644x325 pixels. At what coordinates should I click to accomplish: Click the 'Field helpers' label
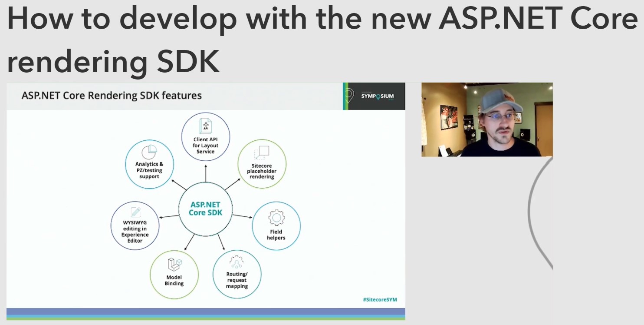point(276,235)
